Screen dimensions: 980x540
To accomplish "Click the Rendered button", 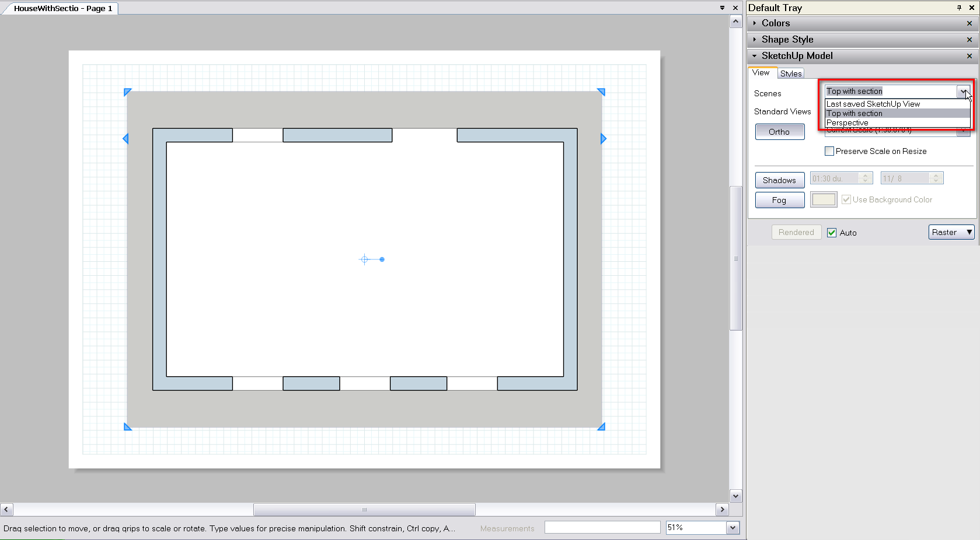I will coord(796,232).
